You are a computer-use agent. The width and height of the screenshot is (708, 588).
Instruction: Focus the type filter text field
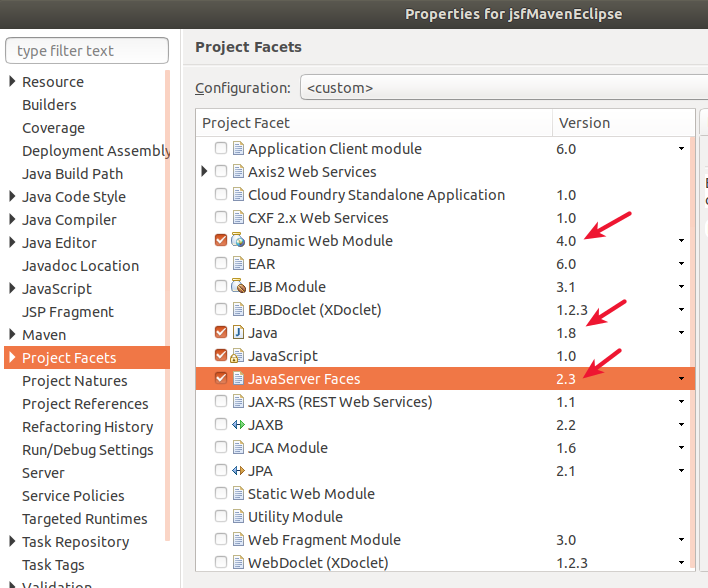pos(87,51)
